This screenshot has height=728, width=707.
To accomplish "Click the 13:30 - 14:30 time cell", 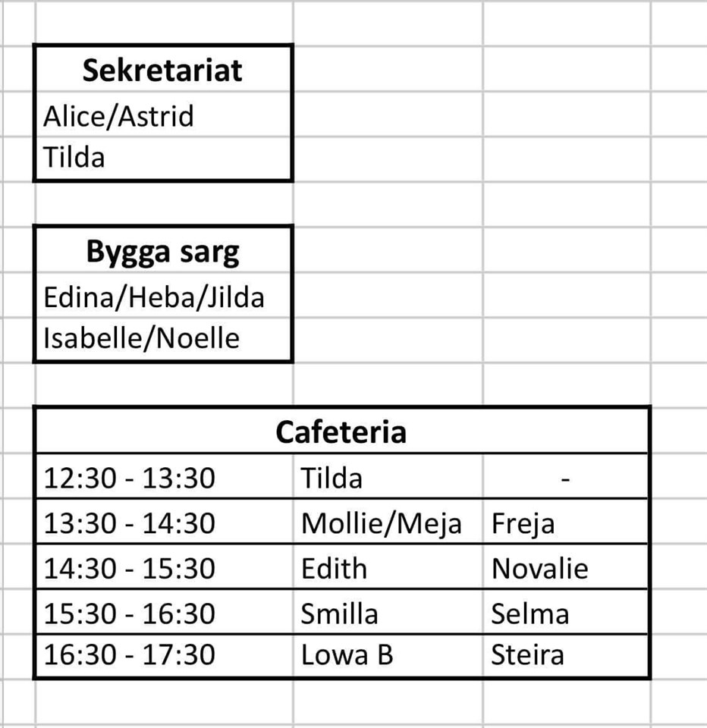I will [x=130, y=523].
